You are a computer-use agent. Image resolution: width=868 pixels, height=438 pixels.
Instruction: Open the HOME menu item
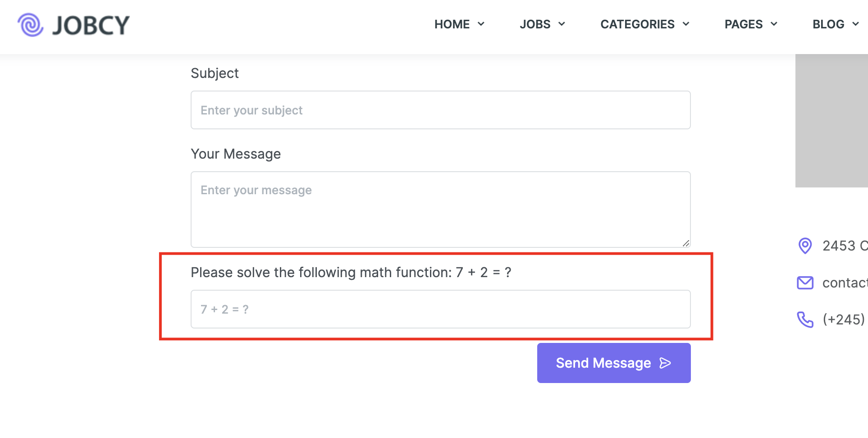coord(452,24)
